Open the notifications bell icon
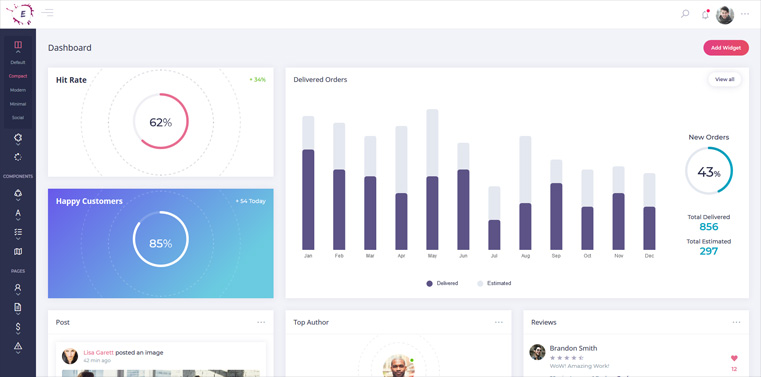This screenshot has height=377, width=761. (705, 15)
